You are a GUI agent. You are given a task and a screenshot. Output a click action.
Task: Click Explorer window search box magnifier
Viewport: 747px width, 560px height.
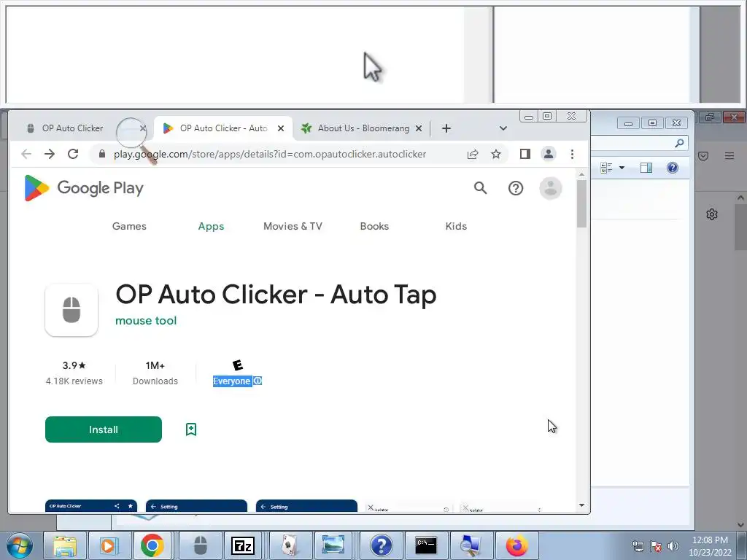pos(679,143)
